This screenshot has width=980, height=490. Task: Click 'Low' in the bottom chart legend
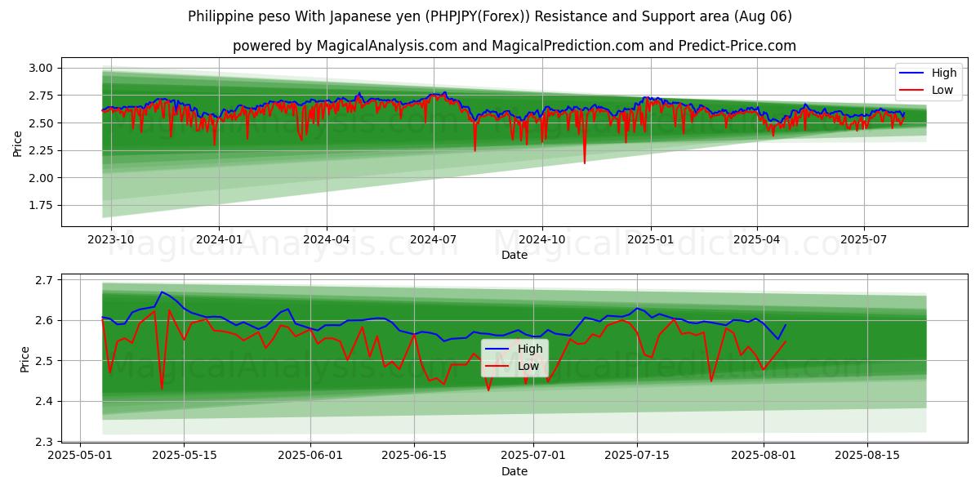[528, 366]
